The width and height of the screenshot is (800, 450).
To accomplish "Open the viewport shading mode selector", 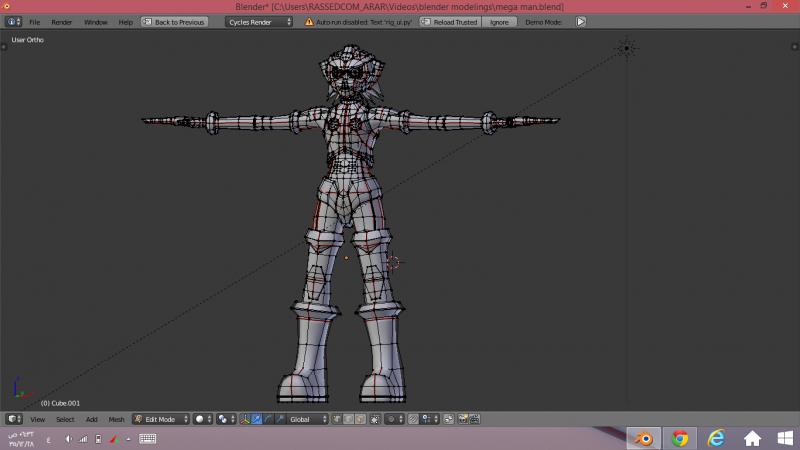I will 202,419.
